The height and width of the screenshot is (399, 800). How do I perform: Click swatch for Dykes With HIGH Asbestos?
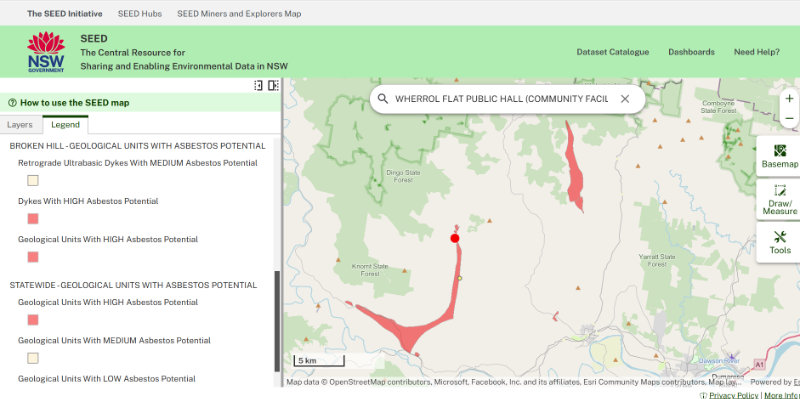33,219
